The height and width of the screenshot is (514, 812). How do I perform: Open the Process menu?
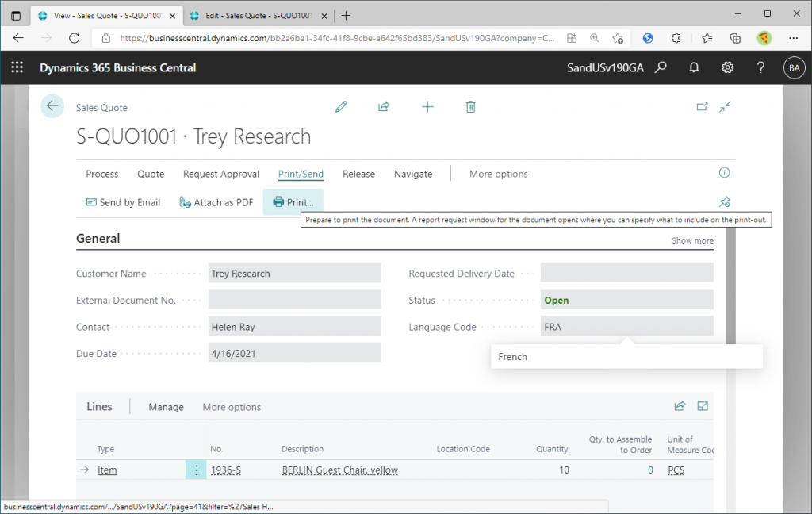102,174
